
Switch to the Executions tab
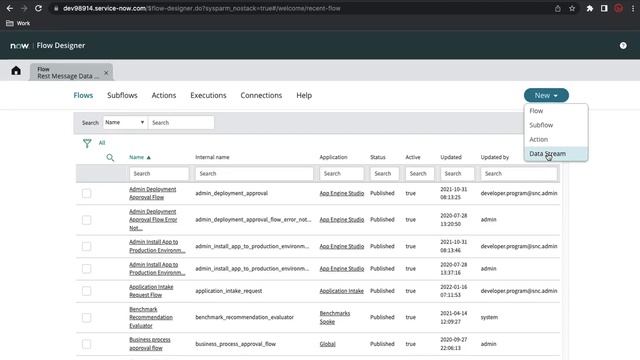(x=208, y=95)
